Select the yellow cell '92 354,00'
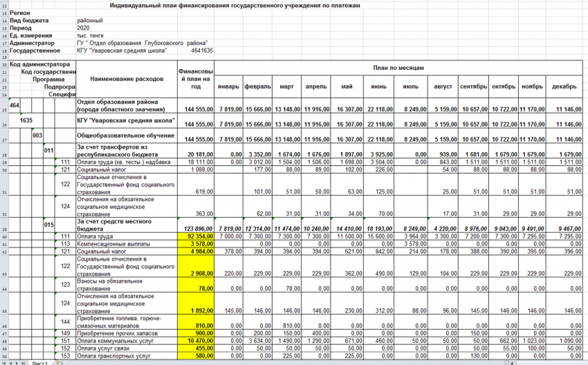 [195, 236]
